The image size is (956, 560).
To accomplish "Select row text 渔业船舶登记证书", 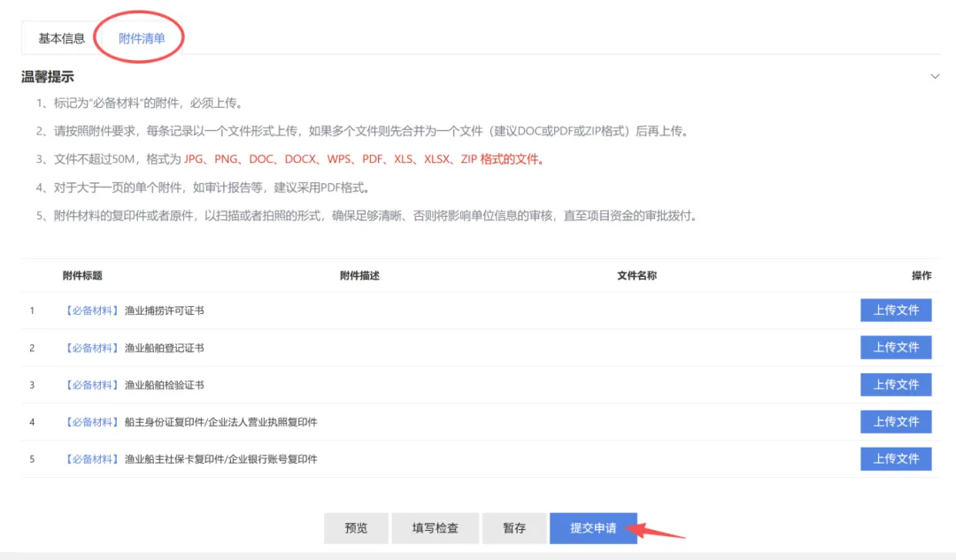I will tap(165, 348).
